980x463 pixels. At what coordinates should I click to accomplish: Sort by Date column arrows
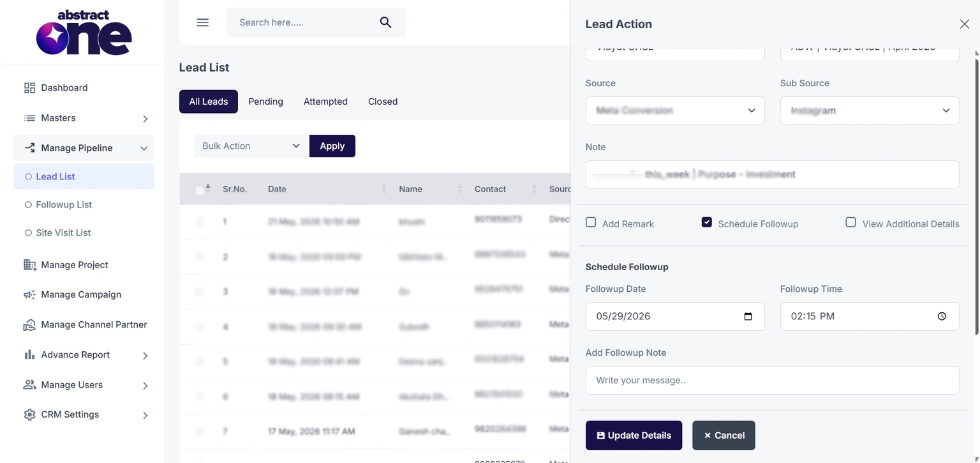384,189
